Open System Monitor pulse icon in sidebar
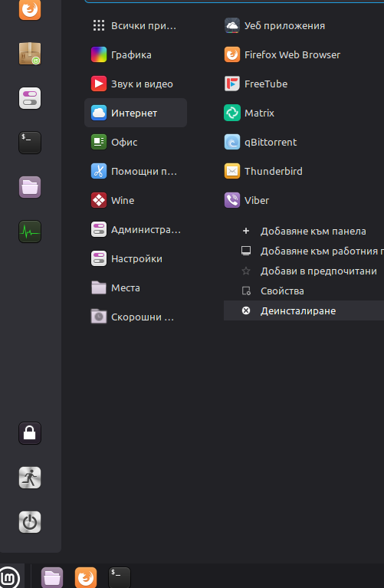Viewport: 384px width, 588px height. click(30, 232)
